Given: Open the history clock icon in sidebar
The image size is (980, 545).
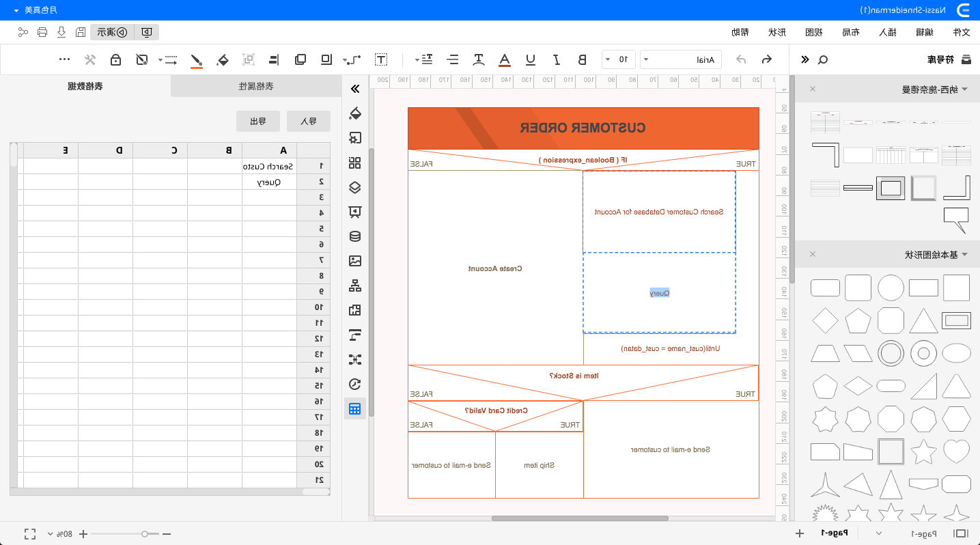Looking at the screenshot, I should coord(354,384).
